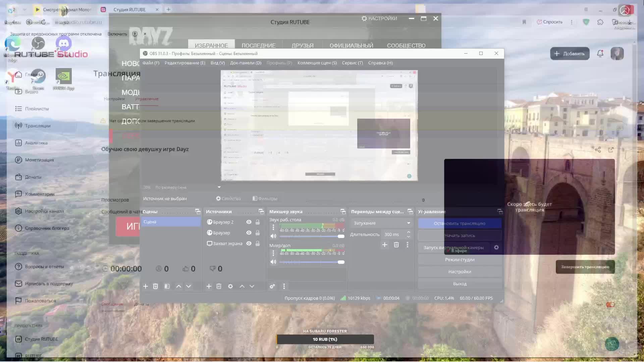The height and width of the screenshot is (362, 644).
Task: Click Остановить трансляцию button
Action: coord(460,223)
